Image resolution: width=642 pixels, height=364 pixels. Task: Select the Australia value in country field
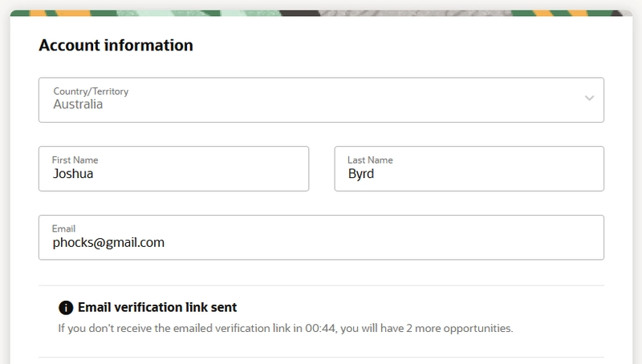(x=78, y=104)
